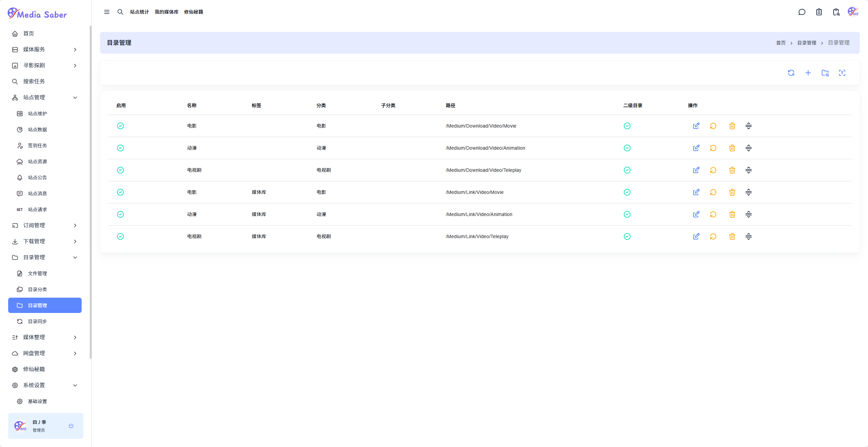Image resolution: width=868 pixels, height=447 pixels.
Task: Toggle 二级目录 status for /Medium/Link/Video/Animation
Action: tap(627, 214)
